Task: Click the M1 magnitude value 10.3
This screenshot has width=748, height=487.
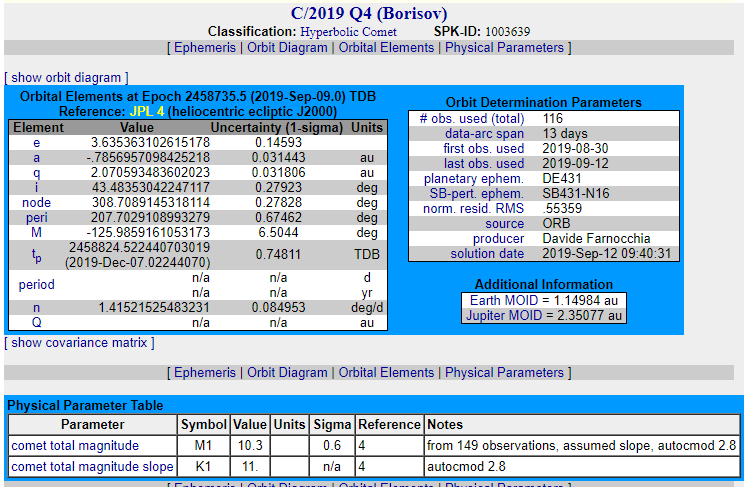Action: [x=250, y=446]
